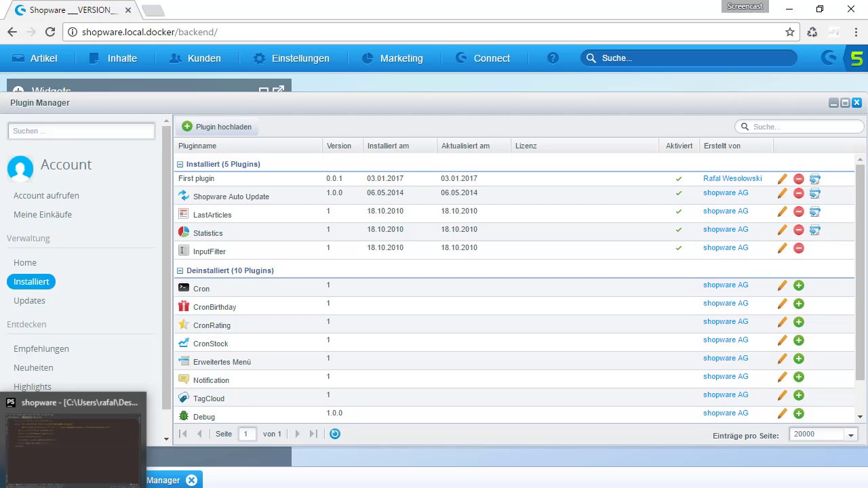Viewport: 868px width, 488px height.
Task: Open the Kunden menu
Action: click(195, 58)
